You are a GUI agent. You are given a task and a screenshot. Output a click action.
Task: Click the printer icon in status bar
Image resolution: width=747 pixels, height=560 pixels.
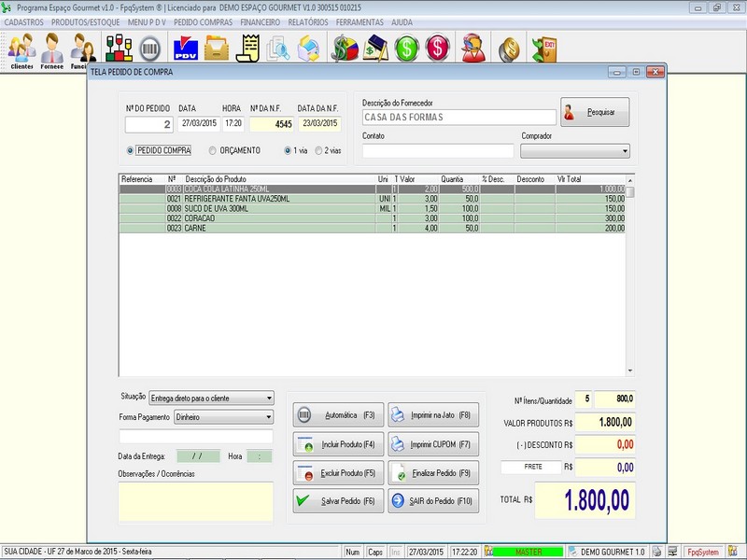tap(656, 552)
